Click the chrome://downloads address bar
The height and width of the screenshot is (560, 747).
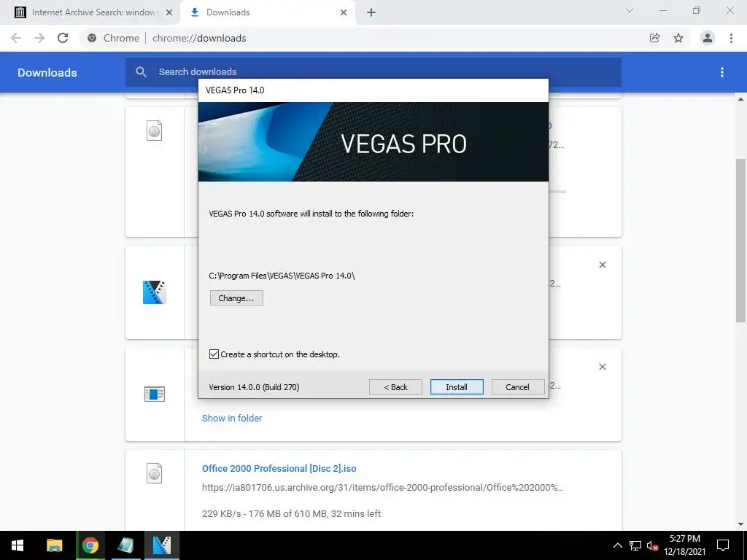tap(362, 38)
